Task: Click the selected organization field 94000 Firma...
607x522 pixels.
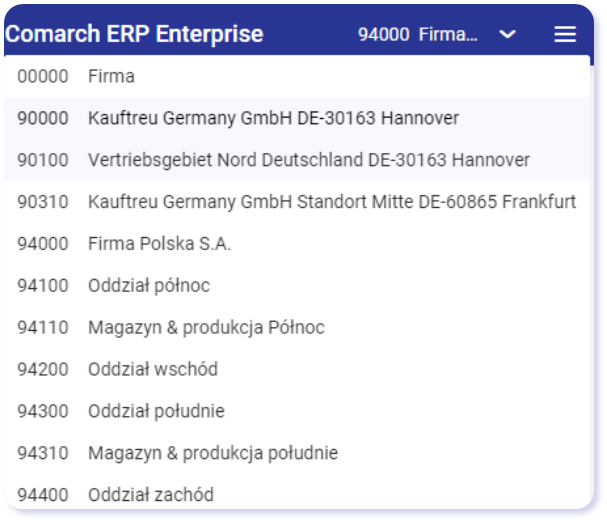Action: click(x=417, y=34)
